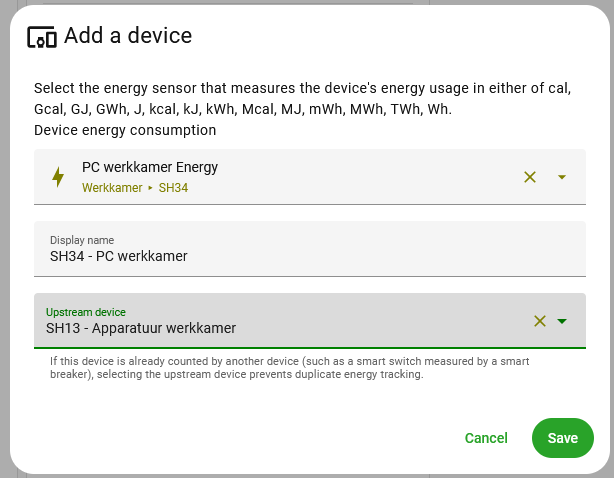
Task: Click the "Upstream device" field label
Action: point(86,312)
